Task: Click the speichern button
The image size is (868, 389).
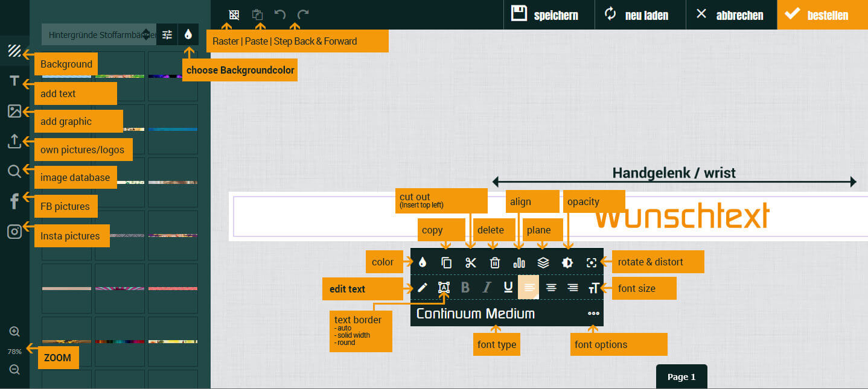Action: (549, 14)
